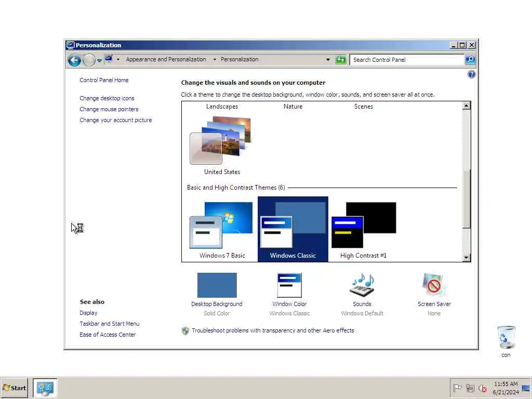Open Troubleshoot problems with transparency link
The image size is (532, 399).
pyautogui.click(x=273, y=330)
